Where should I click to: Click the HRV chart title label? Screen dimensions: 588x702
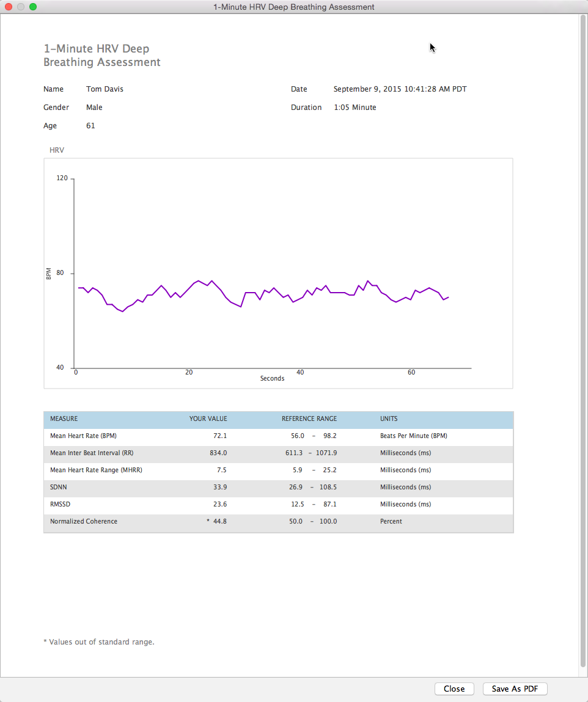coord(56,150)
